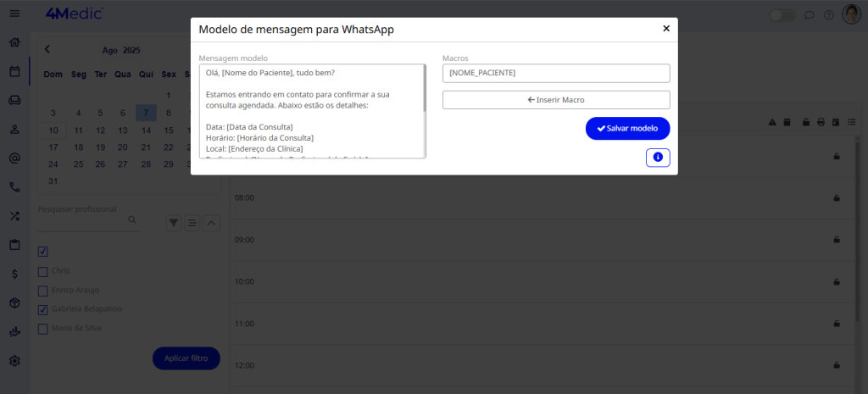Click the unlock icon on the 11:00 row
868x394 pixels.
(x=837, y=323)
